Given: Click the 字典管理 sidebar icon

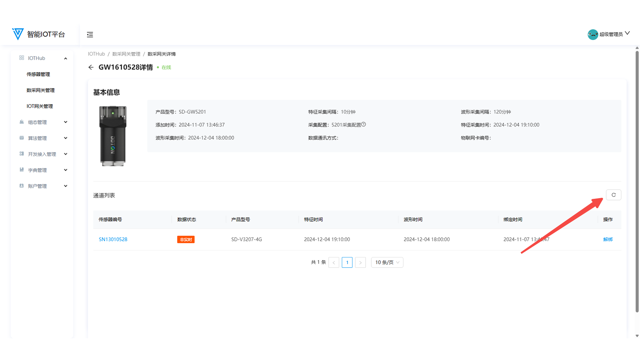Looking at the screenshot, I should [x=22, y=170].
